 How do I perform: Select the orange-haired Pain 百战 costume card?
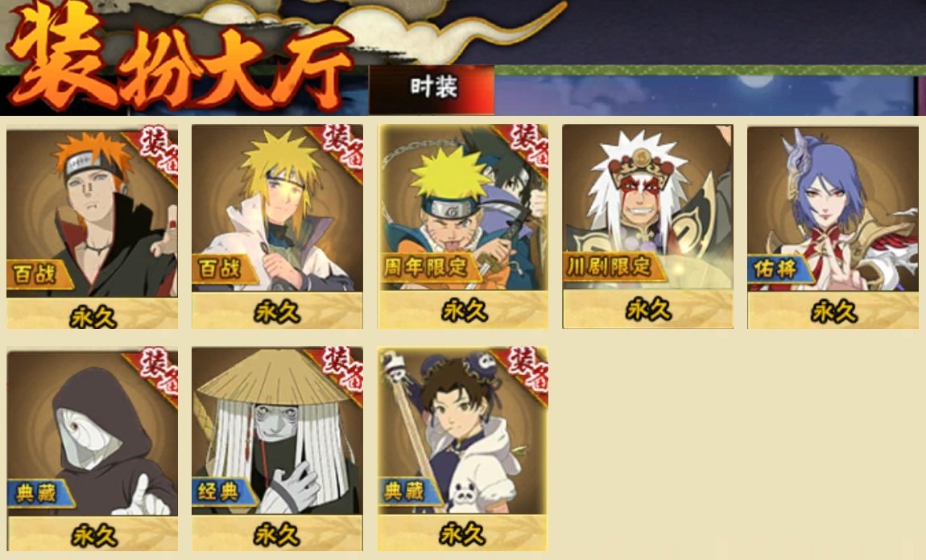tap(92, 227)
